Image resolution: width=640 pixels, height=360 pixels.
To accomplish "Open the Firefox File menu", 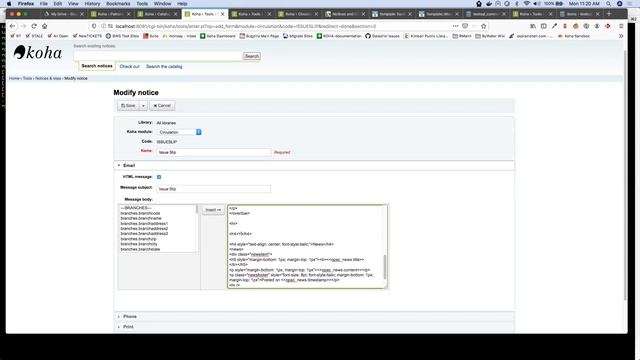I will [x=44, y=4].
